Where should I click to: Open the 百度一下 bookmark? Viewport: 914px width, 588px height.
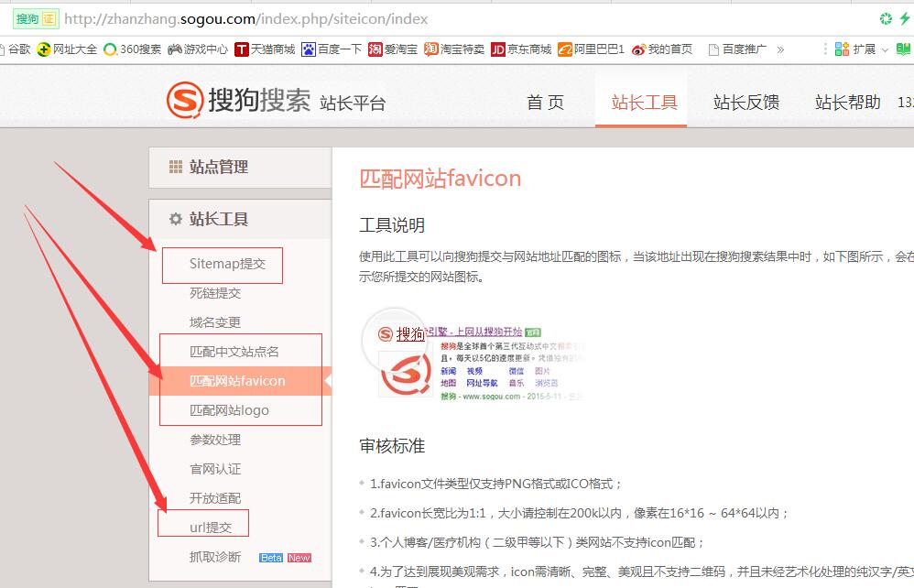click(x=332, y=49)
